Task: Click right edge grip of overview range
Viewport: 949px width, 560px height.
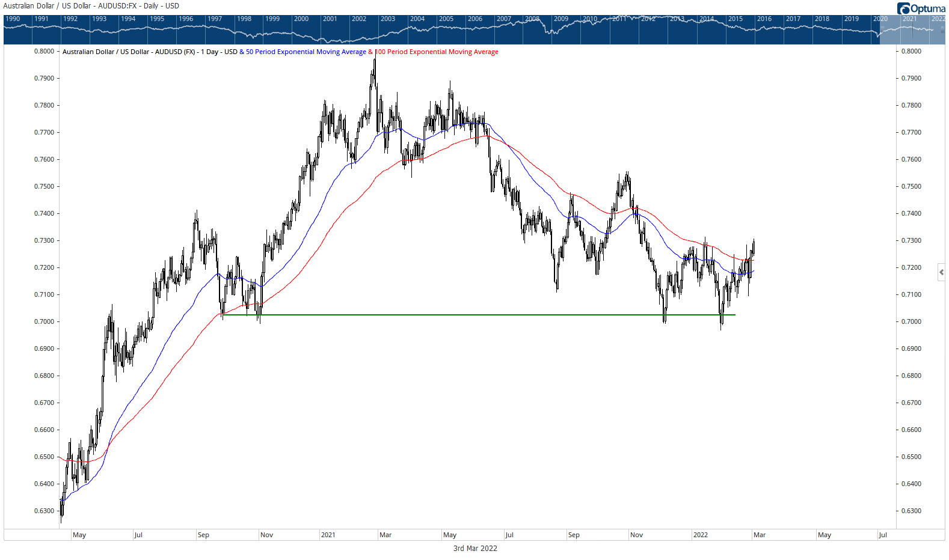Action: click(942, 29)
